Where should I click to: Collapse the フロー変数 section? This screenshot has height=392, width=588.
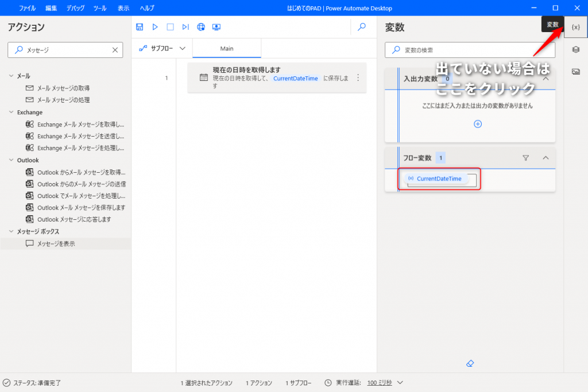point(546,158)
